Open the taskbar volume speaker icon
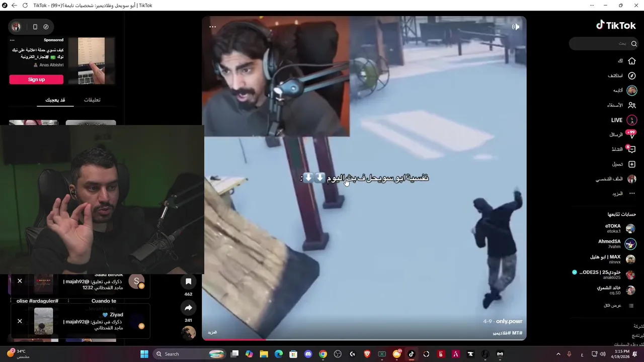Viewport: 644px width, 362px height. coord(603,354)
